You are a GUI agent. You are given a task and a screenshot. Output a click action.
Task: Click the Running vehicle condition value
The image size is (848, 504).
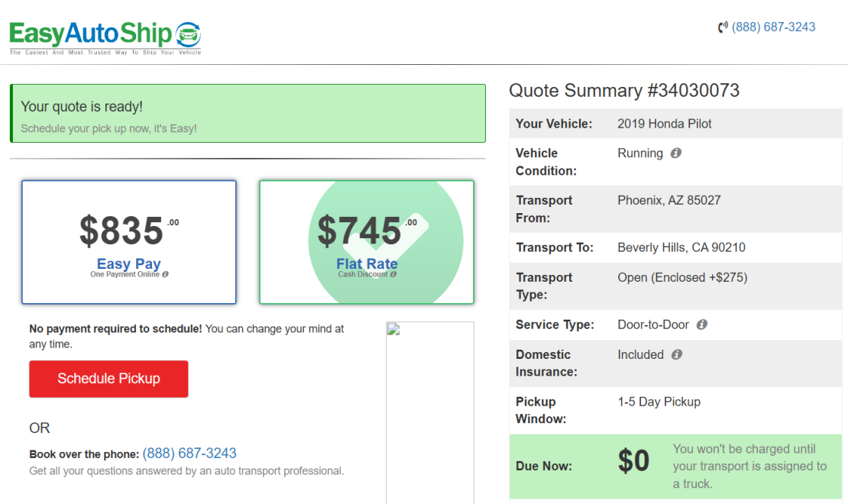(640, 153)
